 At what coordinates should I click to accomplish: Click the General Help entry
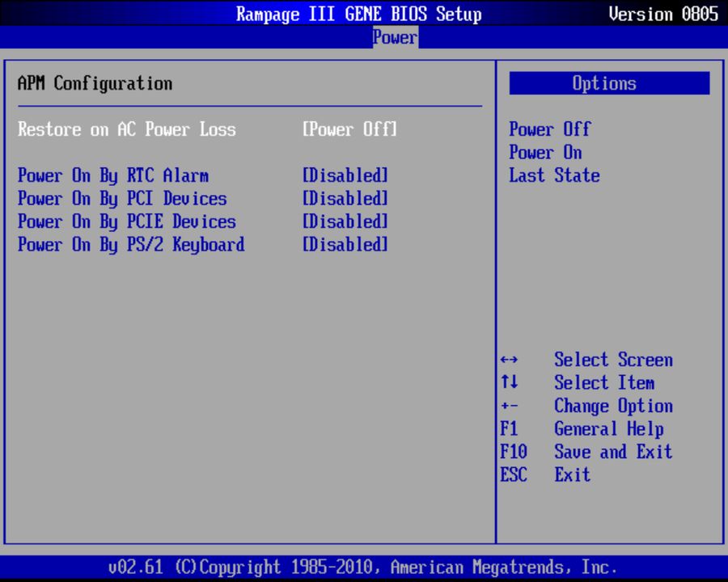tap(608, 429)
